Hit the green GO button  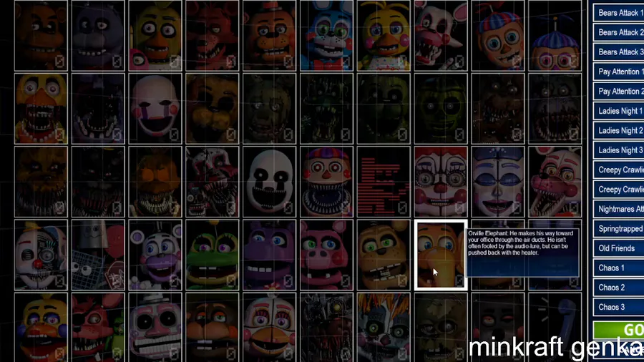(618, 330)
